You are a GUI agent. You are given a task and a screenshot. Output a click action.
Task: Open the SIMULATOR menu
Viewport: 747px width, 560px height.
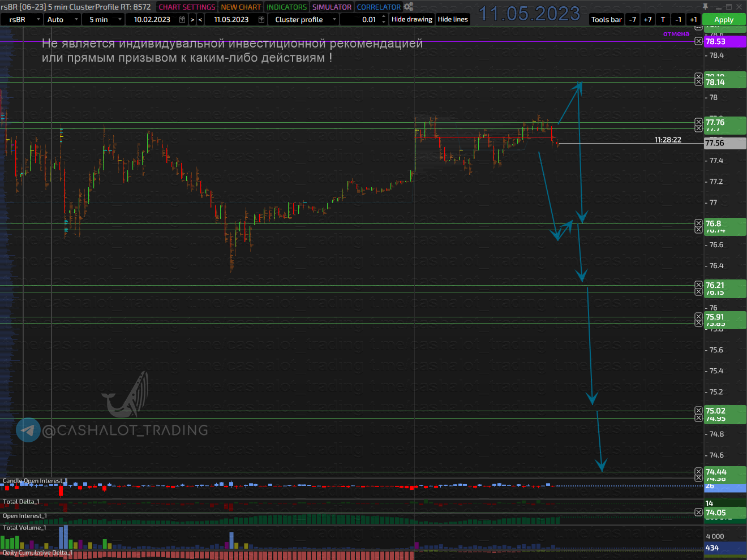coord(332,7)
